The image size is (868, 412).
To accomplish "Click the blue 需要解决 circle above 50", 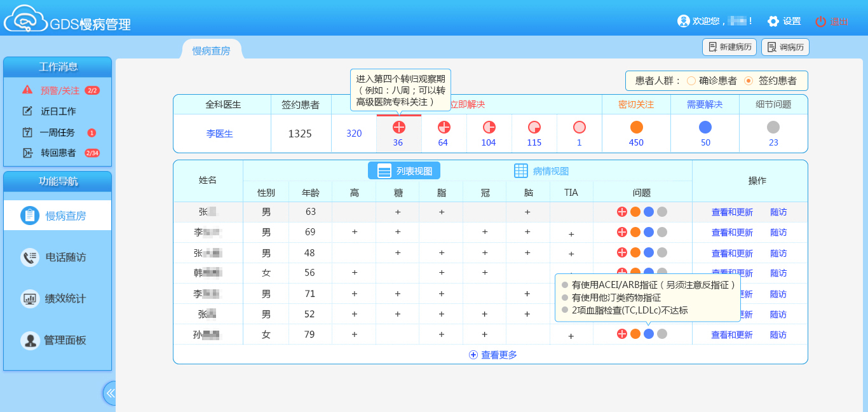I will pos(705,127).
